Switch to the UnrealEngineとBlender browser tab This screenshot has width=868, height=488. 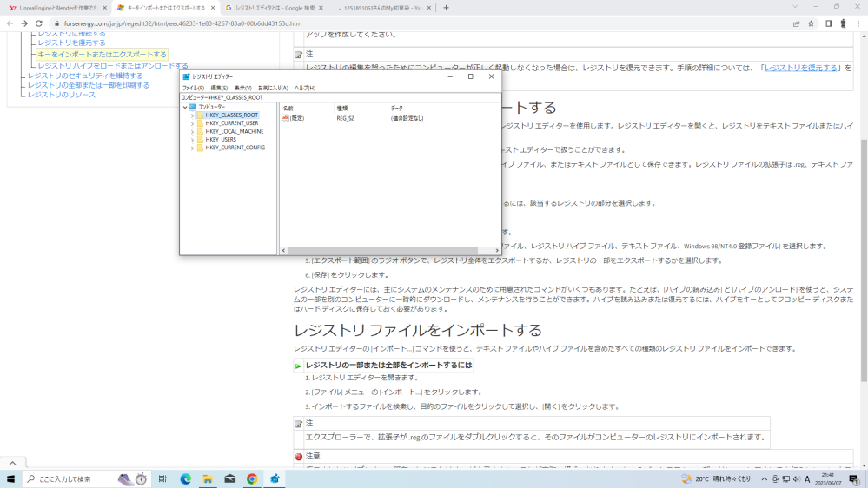click(57, 8)
